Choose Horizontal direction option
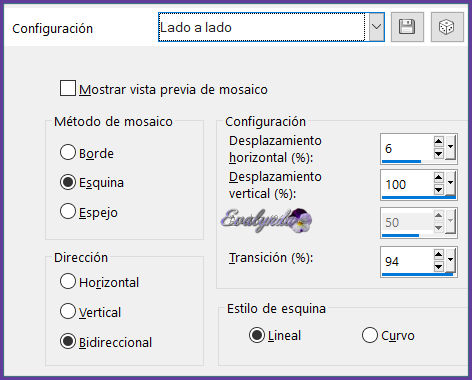 (68, 281)
